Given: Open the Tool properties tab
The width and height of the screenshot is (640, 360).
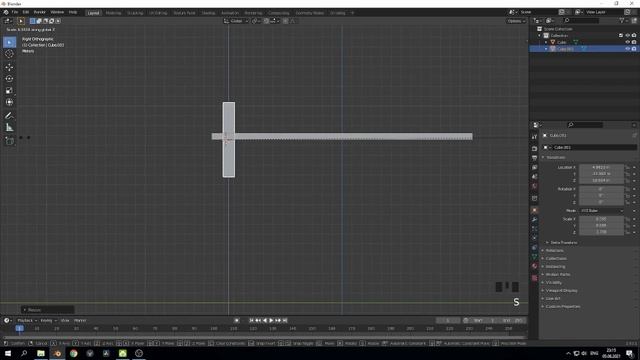Looking at the screenshot, I should (534, 137).
